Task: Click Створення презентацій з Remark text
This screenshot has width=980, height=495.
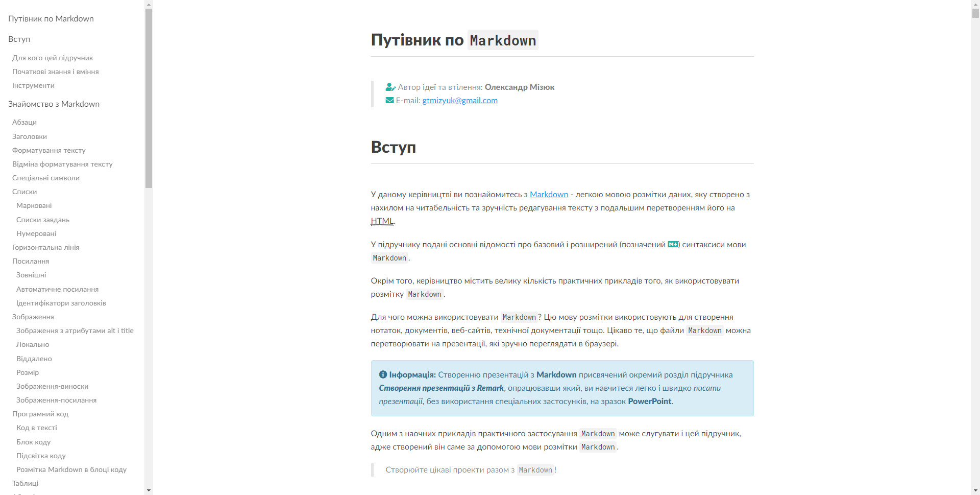Action: [442, 388]
